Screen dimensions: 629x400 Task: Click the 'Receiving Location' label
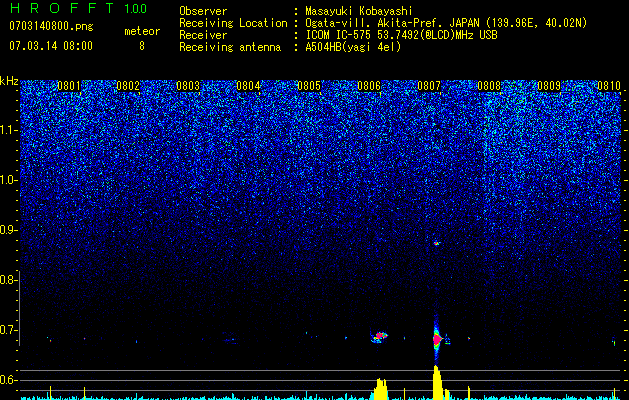233,23
